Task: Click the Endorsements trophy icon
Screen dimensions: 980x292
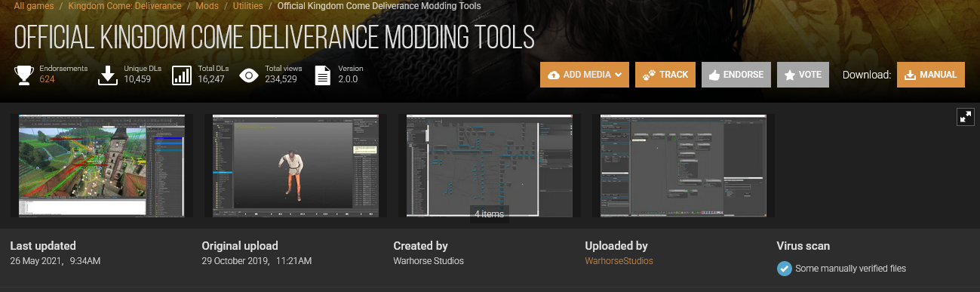Action: point(24,75)
